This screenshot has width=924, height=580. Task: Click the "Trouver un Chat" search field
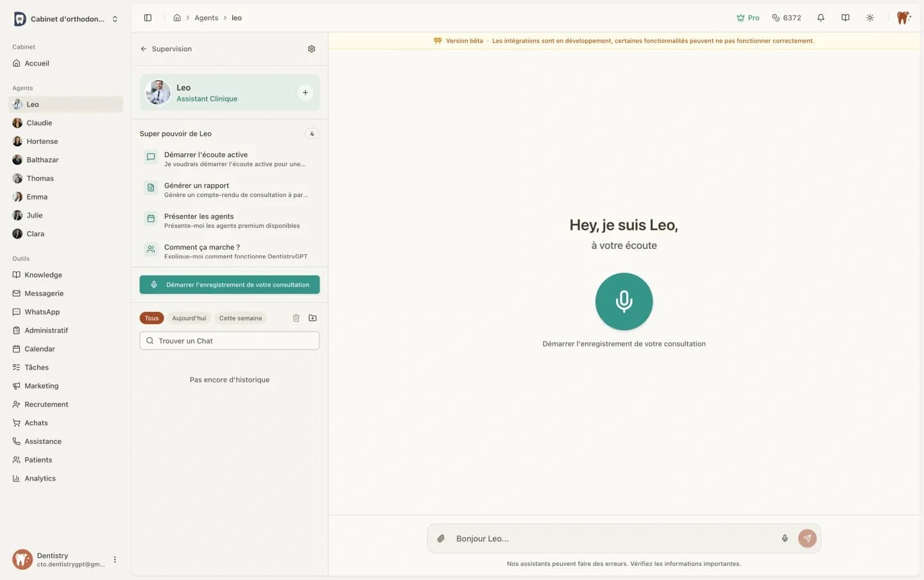coord(230,341)
